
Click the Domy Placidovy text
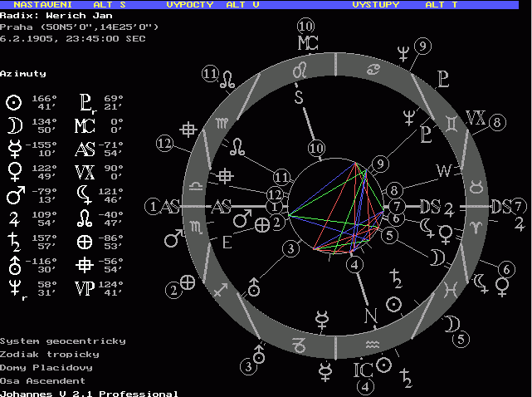coord(46,367)
